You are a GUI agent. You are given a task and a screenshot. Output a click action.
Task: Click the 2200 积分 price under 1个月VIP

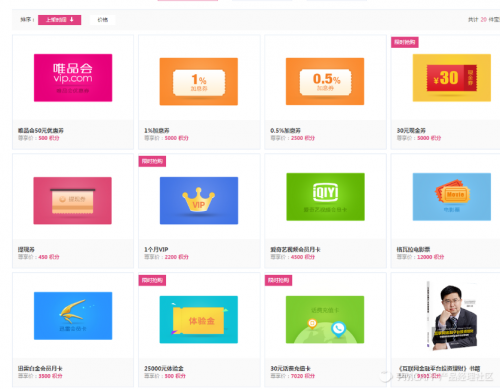[x=176, y=257]
